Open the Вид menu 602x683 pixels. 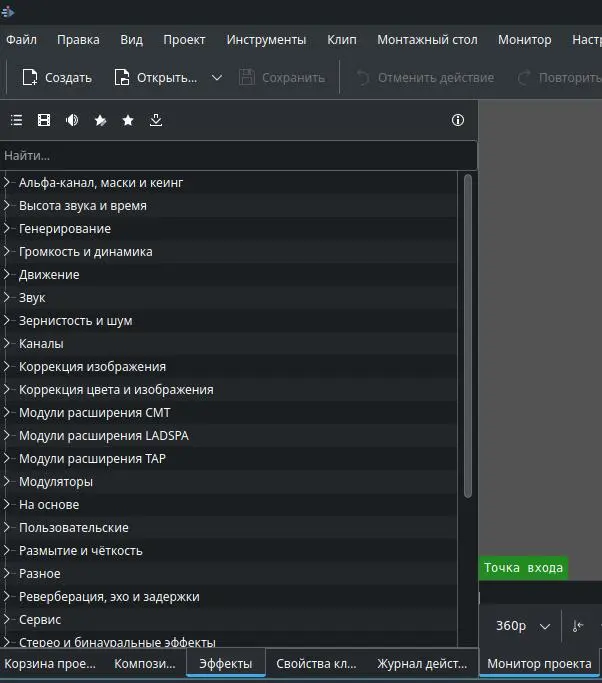pos(131,40)
